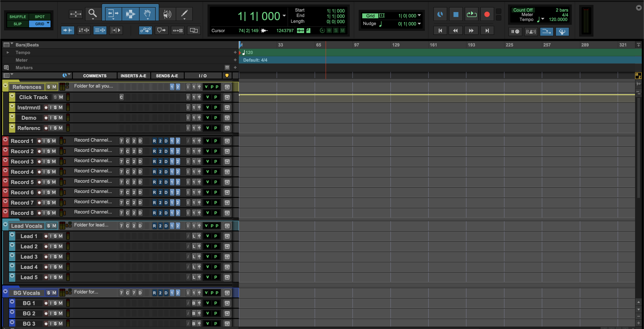644x329 pixels.
Task: Click the Play transport button
Action: 471,15
